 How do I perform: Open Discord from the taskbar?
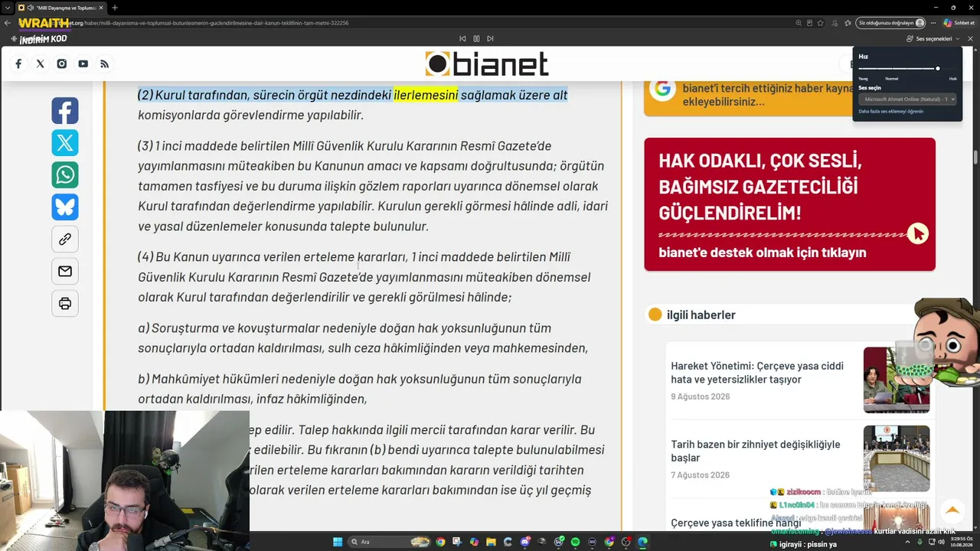coord(524,542)
